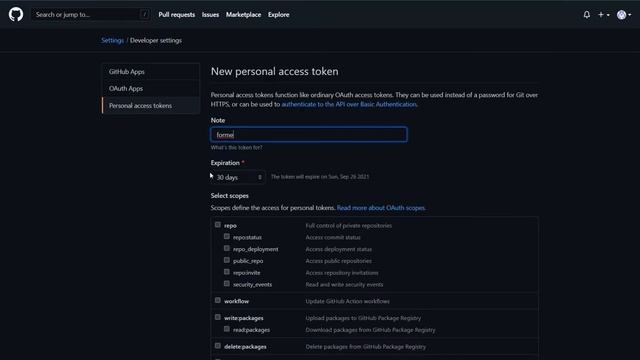Open the user avatar menu
Screen dimensions: 640x360
tap(624, 15)
